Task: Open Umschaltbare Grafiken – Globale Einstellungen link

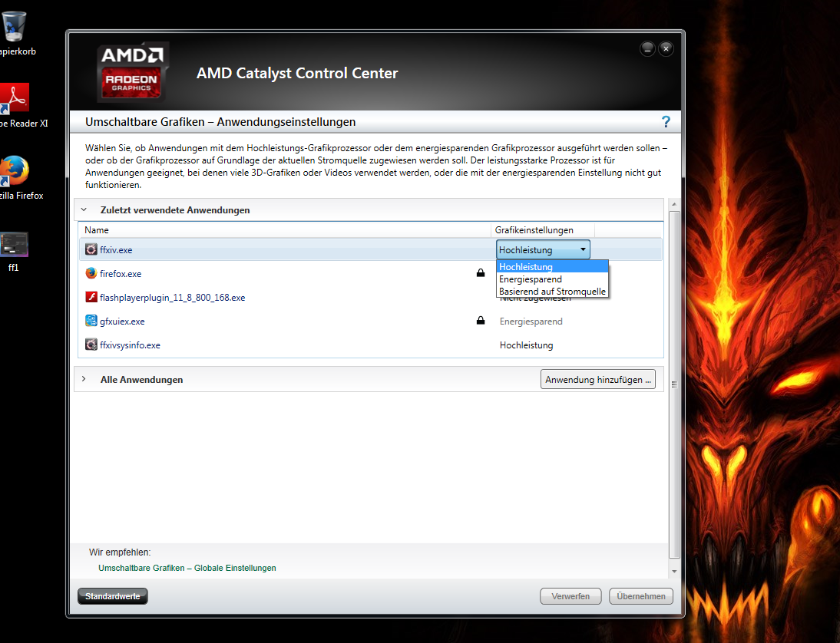Action: [x=187, y=568]
